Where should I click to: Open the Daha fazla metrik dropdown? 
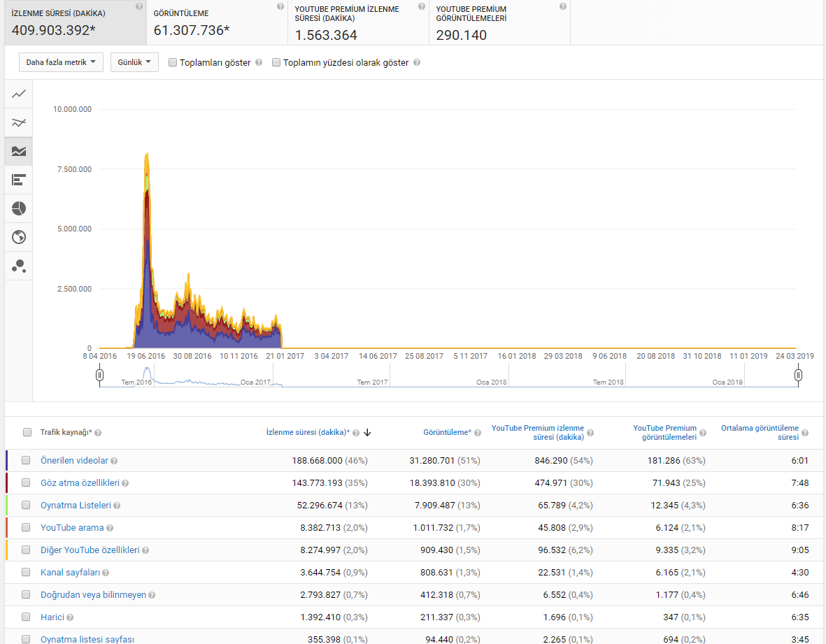61,62
